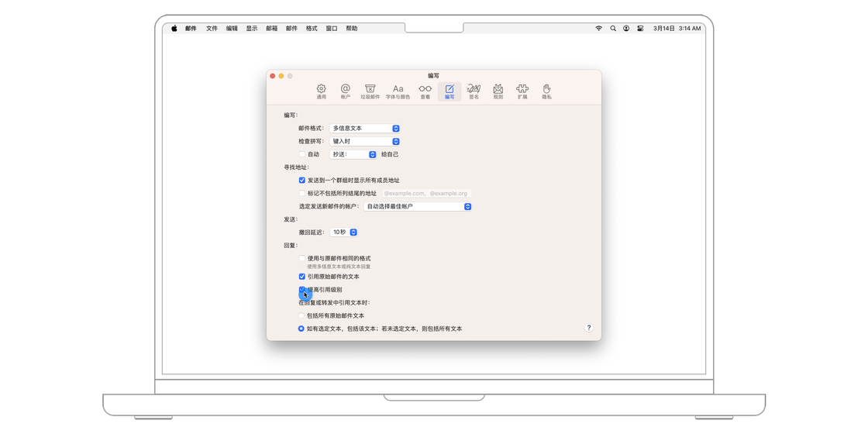Open the 显示 menu
Viewport: 868px width, 434px height.
(x=252, y=28)
